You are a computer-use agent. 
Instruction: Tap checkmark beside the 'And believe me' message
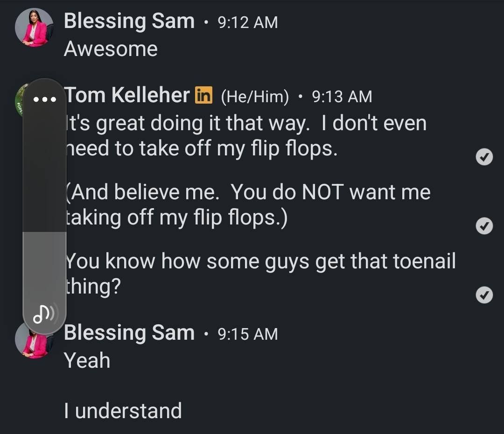484,226
